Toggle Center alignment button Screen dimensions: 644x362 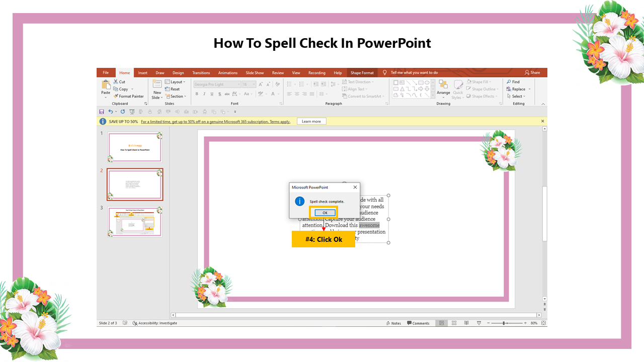coord(297,94)
